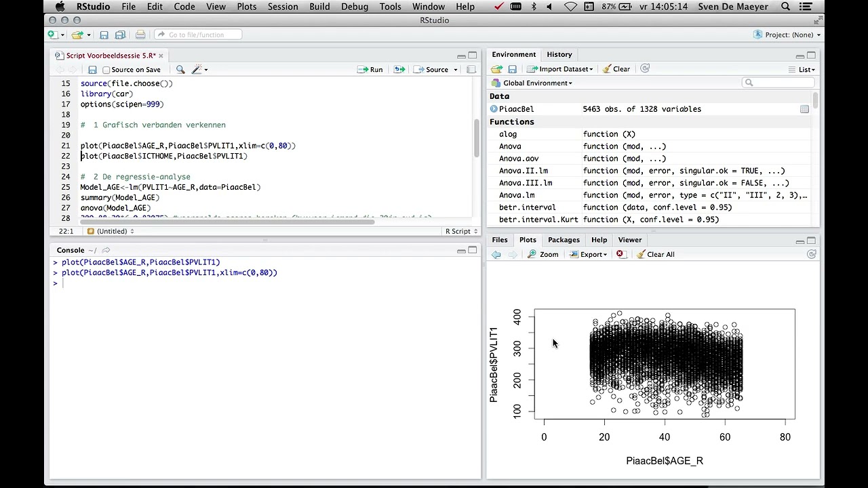
Task: Click the save all documents icon
Action: tap(120, 35)
